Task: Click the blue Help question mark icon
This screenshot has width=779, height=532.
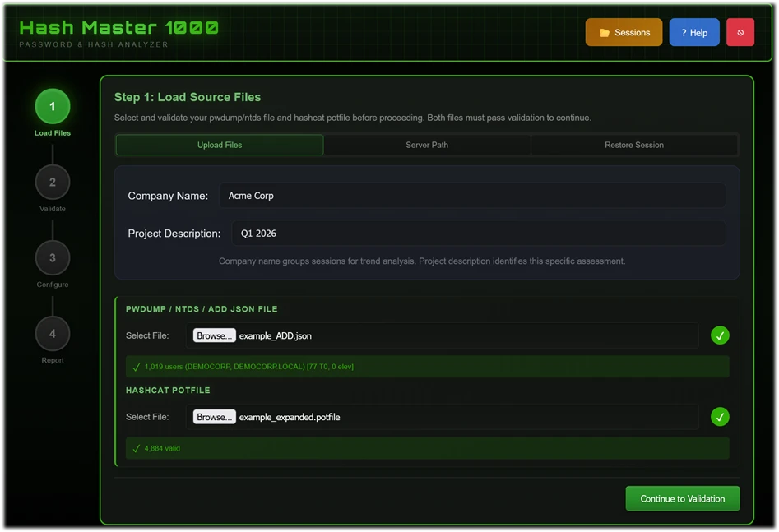Action: (693, 32)
